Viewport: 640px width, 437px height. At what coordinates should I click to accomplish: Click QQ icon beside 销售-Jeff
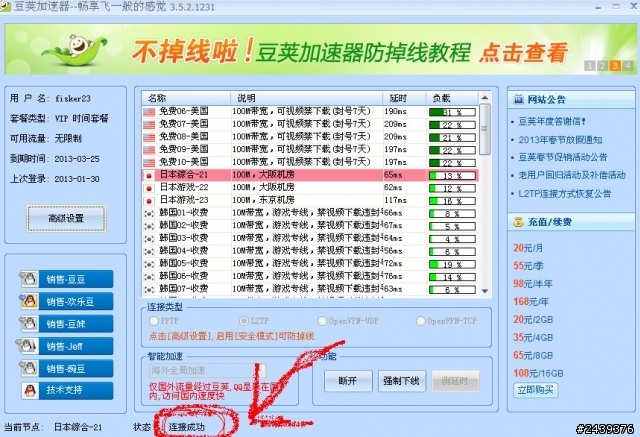[27, 346]
